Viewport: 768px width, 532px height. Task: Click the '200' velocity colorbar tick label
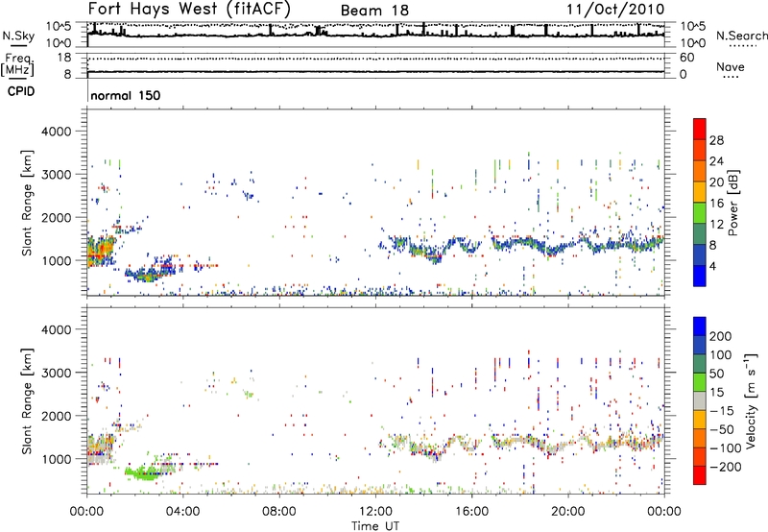(x=721, y=336)
